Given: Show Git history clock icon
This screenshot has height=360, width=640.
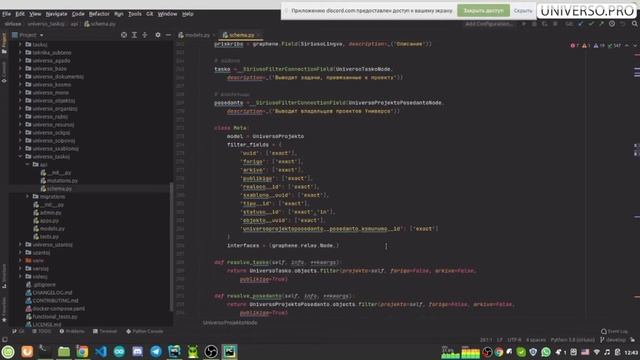Looking at the screenshot, I should click(612, 24).
